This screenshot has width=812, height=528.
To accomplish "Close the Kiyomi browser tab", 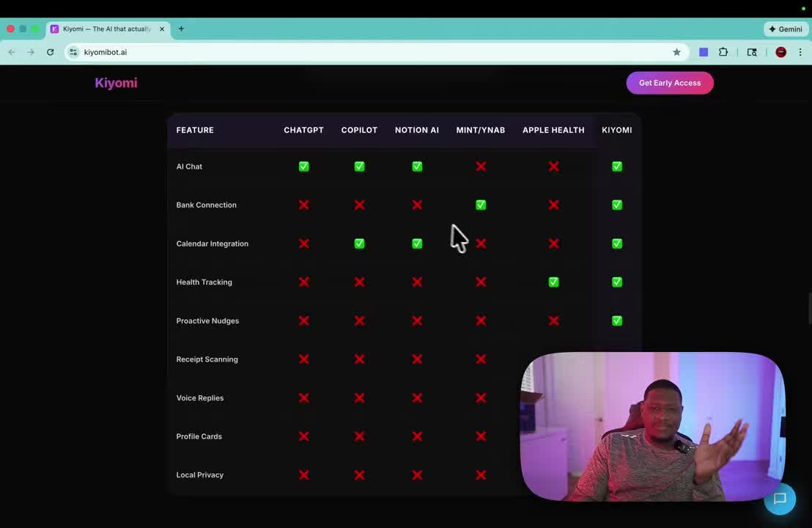I will [x=162, y=29].
